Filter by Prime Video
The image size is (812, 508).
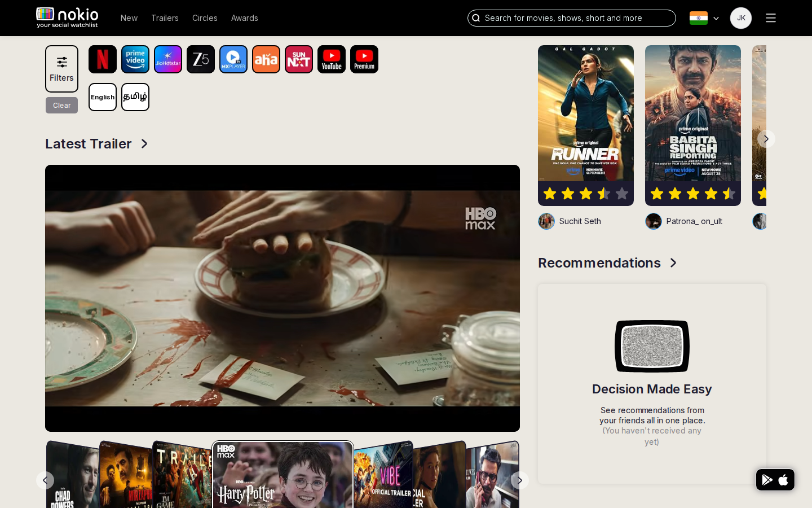pyautogui.click(x=135, y=59)
